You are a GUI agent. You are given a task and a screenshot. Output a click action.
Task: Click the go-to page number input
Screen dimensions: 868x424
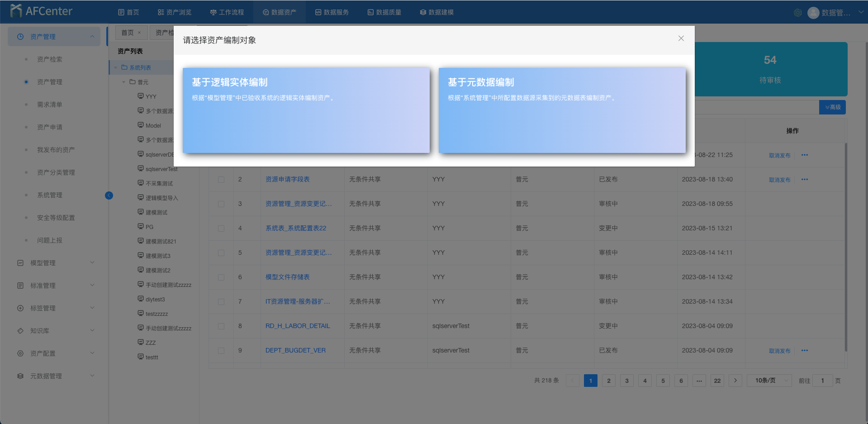pos(822,381)
